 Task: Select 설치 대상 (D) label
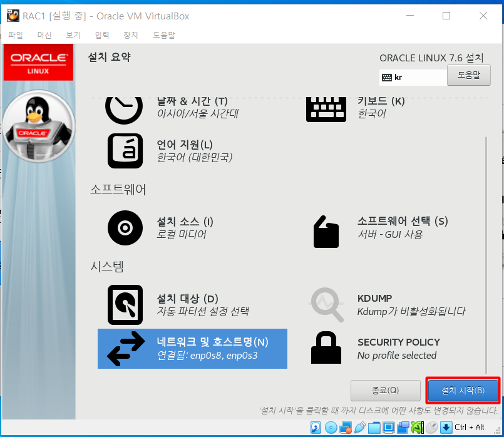pos(187,299)
